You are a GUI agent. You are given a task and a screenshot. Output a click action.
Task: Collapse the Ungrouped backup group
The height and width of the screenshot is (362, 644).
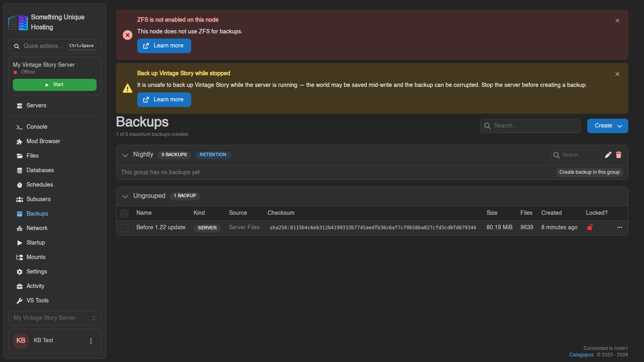pos(125,196)
